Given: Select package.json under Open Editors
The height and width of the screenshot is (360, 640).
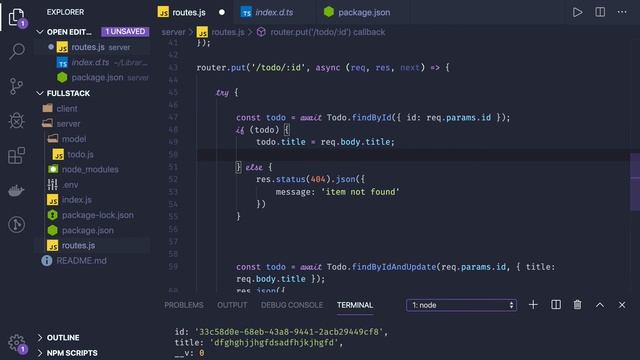Looking at the screenshot, I should [x=97, y=78].
